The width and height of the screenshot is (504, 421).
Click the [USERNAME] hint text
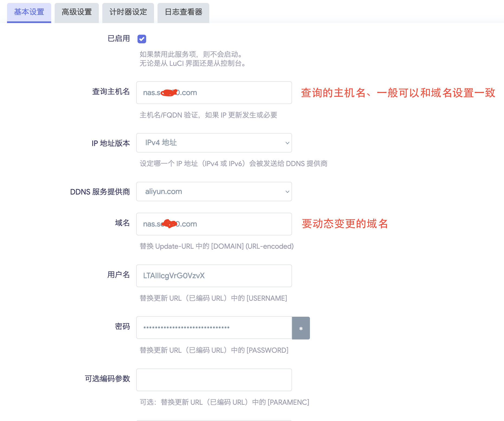(x=213, y=298)
